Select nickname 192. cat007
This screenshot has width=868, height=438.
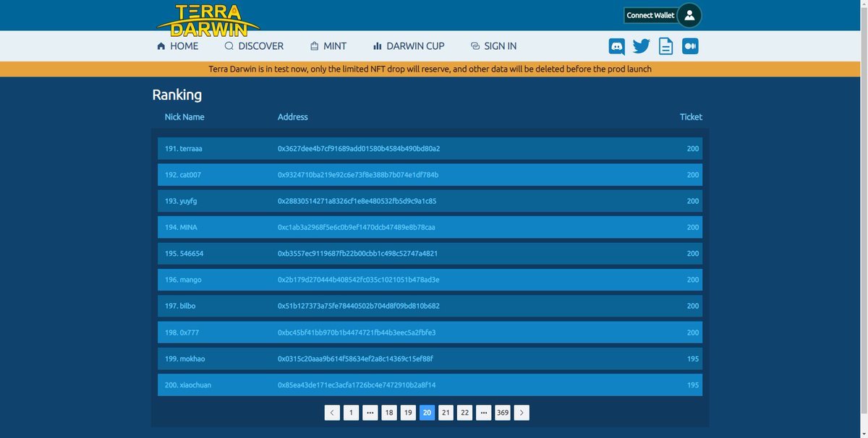pyautogui.click(x=183, y=175)
